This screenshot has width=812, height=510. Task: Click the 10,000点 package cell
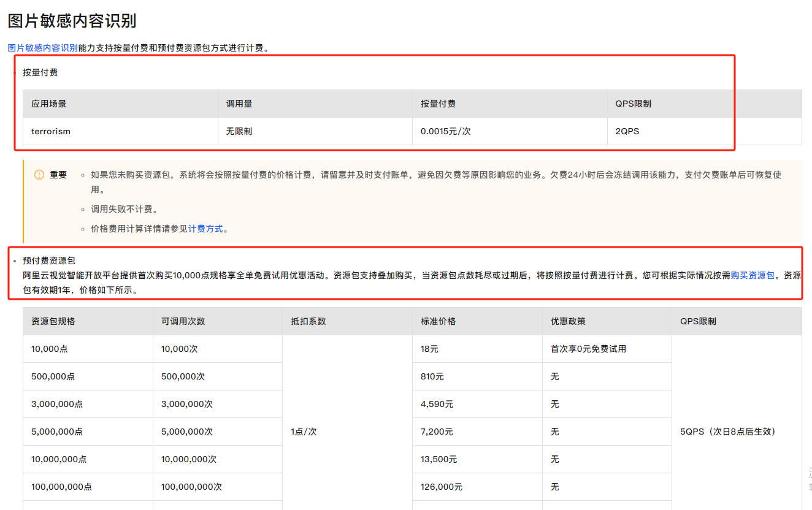[x=88, y=349]
